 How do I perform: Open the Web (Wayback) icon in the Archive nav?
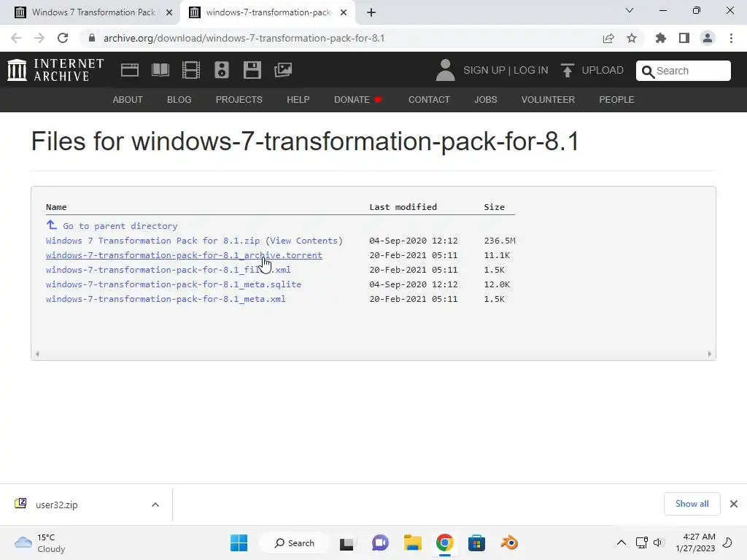click(x=130, y=70)
